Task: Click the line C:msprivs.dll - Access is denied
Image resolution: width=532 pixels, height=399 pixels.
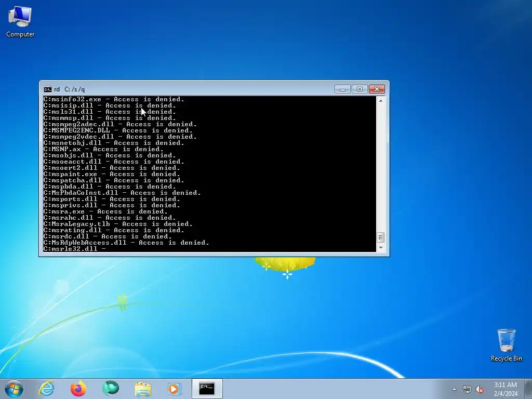Action: point(112,205)
